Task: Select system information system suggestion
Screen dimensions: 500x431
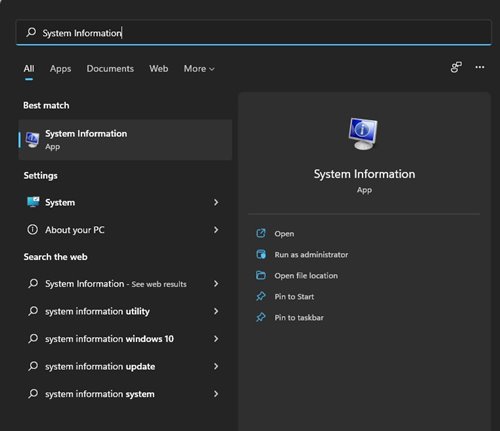Action: (x=124, y=394)
